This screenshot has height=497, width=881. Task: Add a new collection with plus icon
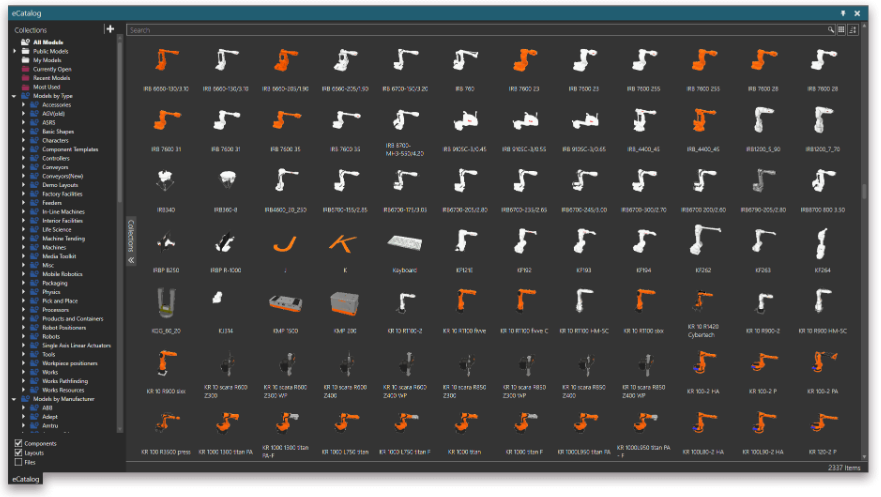pyautogui.click(x=110, y=29)
